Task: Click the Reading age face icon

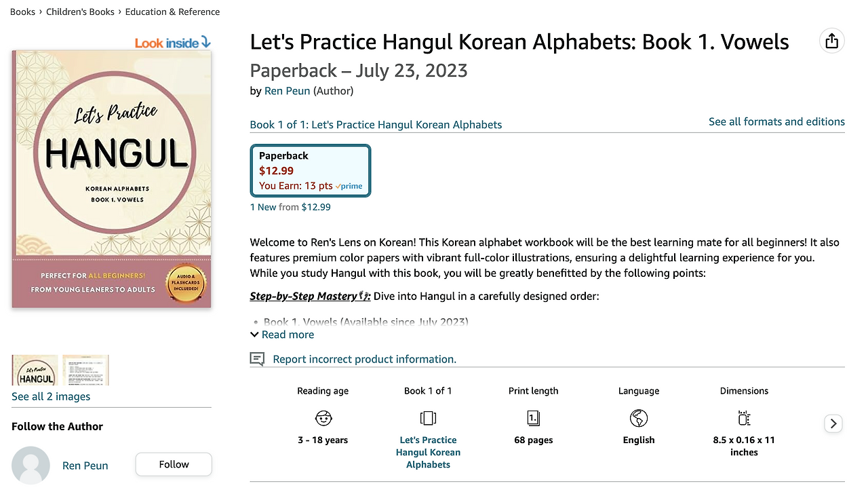Action: pos(323,417)
